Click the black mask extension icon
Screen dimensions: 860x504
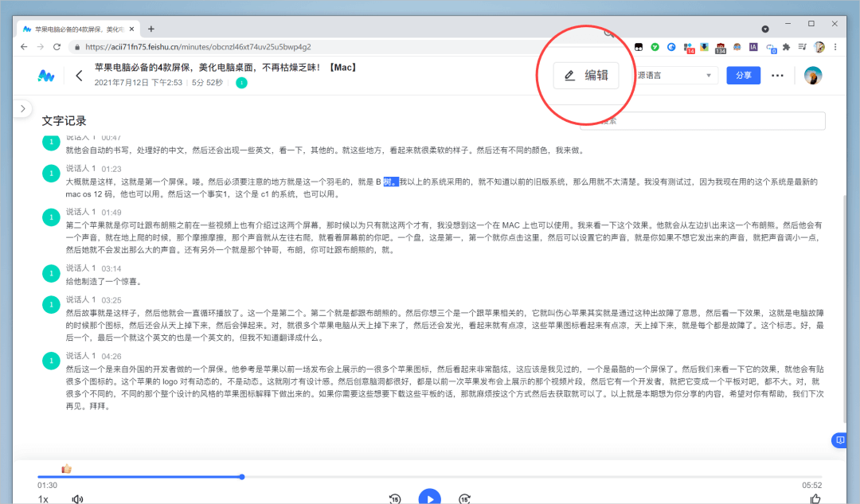click(639, 47)
